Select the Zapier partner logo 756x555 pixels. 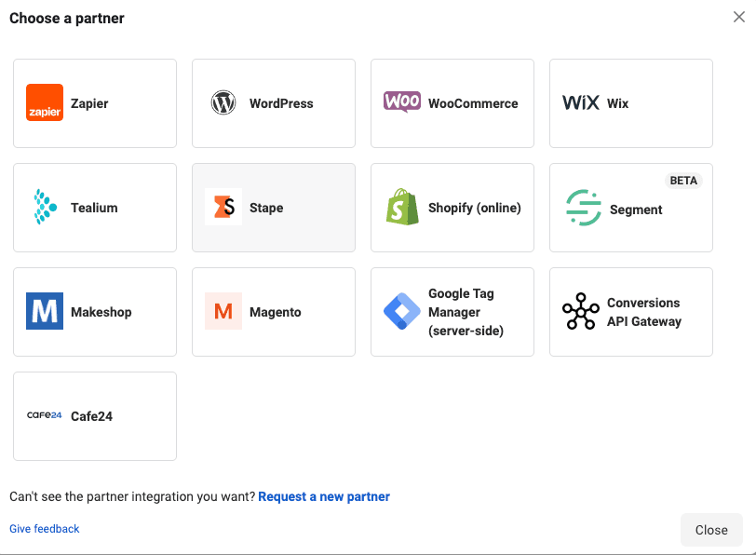(45, 102)
